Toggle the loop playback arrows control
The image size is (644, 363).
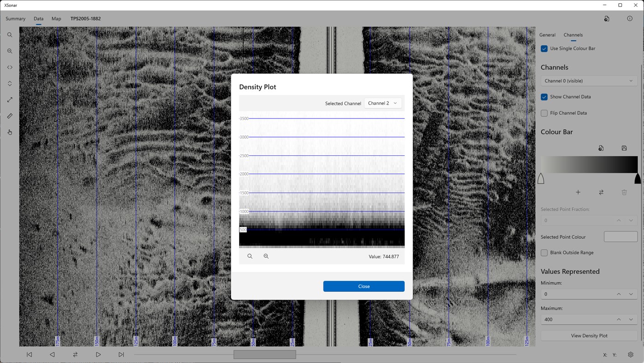pos(75,355)
